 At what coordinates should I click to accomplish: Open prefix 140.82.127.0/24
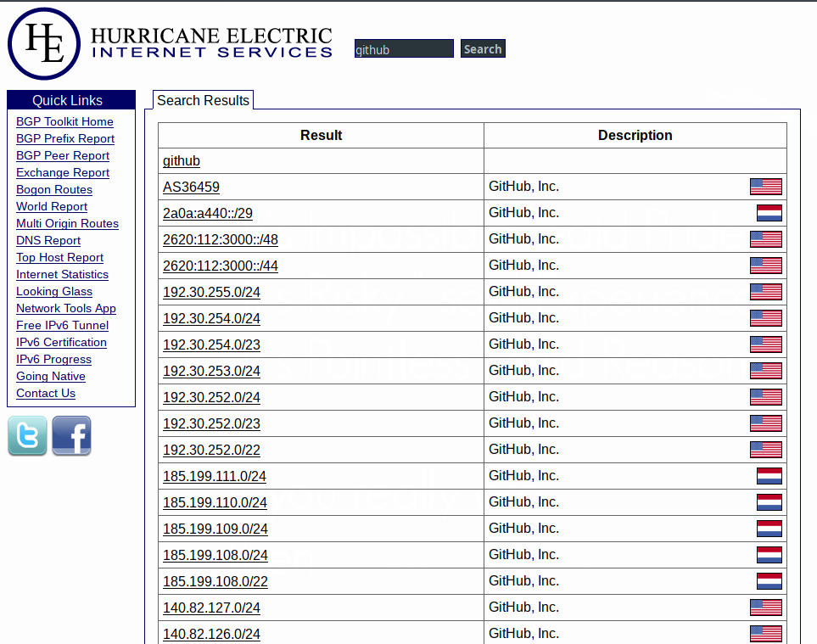pyautogui.click(x=211, y=608)
